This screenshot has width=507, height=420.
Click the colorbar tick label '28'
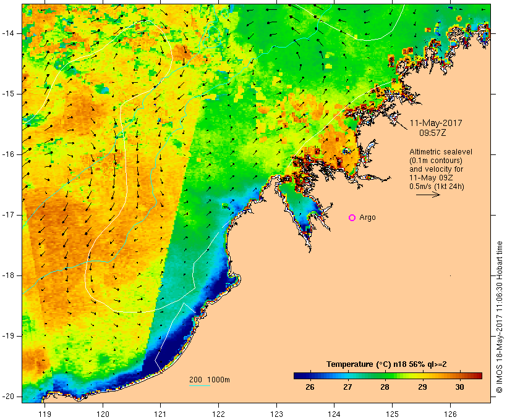(x=385, y=387)
